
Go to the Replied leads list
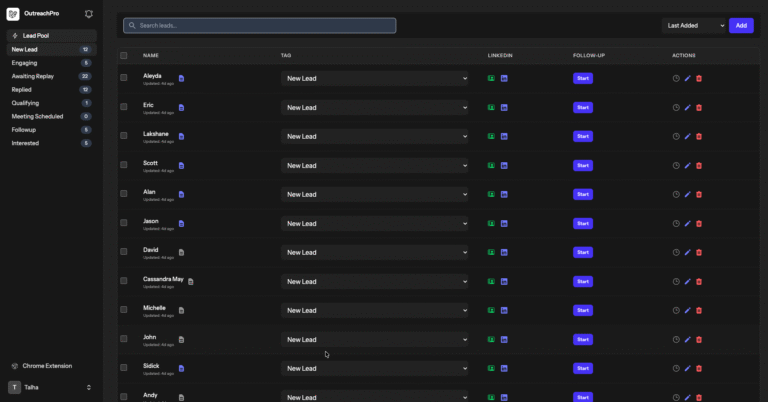pyautogui.click(x=51, y=90)
